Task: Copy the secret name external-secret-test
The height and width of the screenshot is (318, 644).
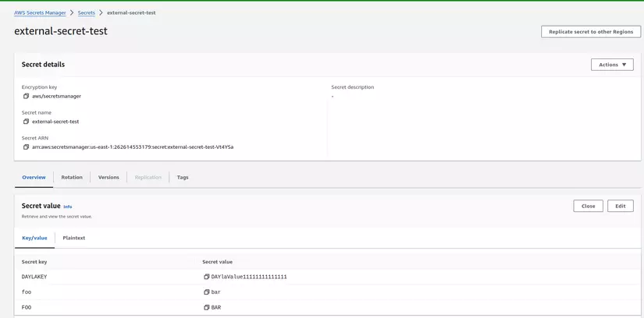Action: [26, 122]
